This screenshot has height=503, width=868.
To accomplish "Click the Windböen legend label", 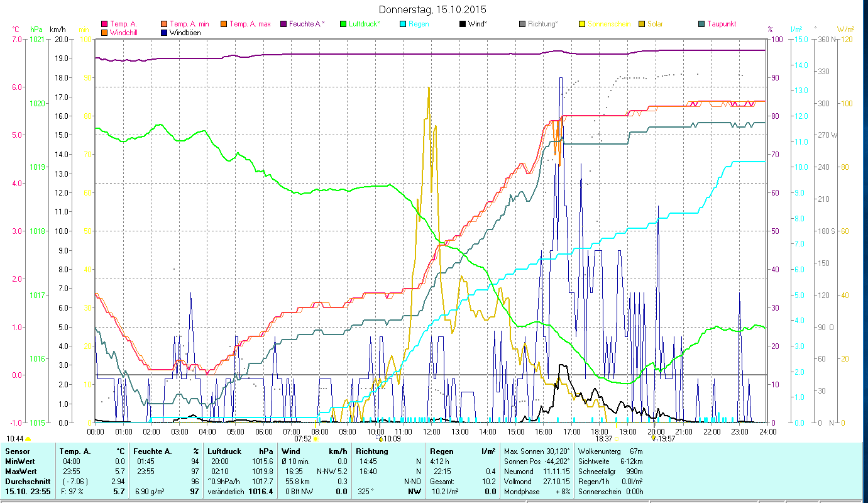I will point(185,33).
